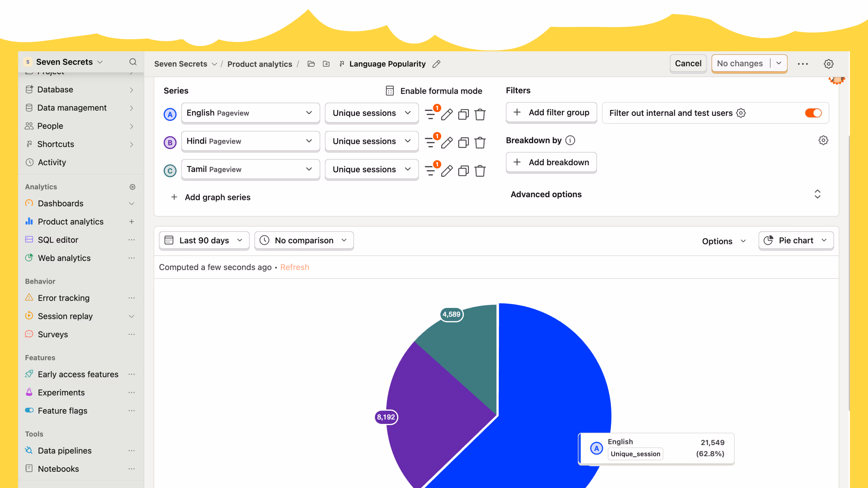Screen dimensions: 868x488
Task: Delete the English Pageview series
Action: click(x=480, y=115)
